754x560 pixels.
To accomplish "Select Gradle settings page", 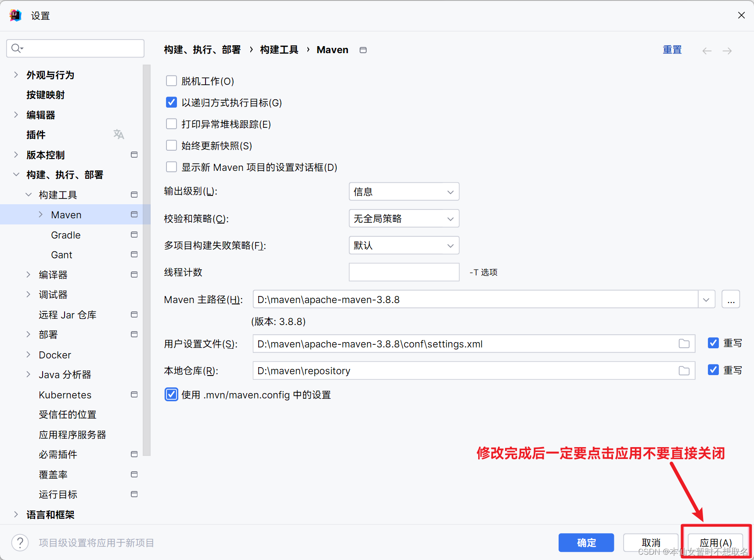I will (66, 235).
